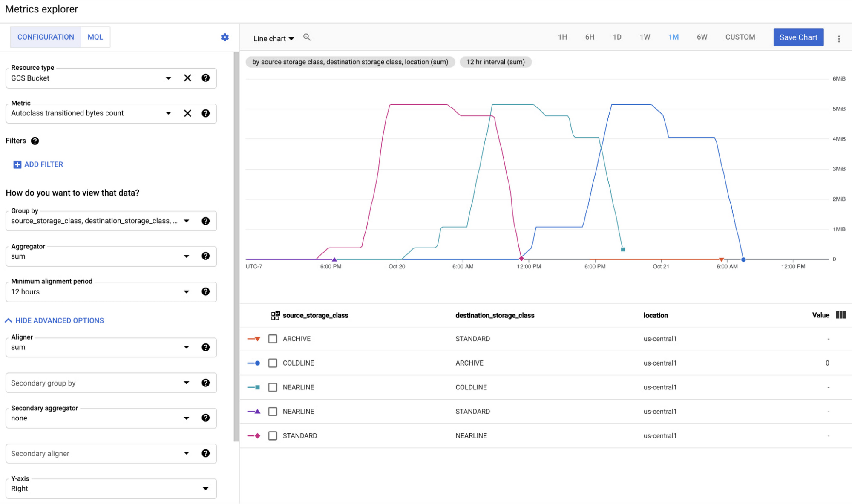The height and width of the screenshot is (504, 852).
Task: Clear the Resource type field with X
Action: coord(187,78)
